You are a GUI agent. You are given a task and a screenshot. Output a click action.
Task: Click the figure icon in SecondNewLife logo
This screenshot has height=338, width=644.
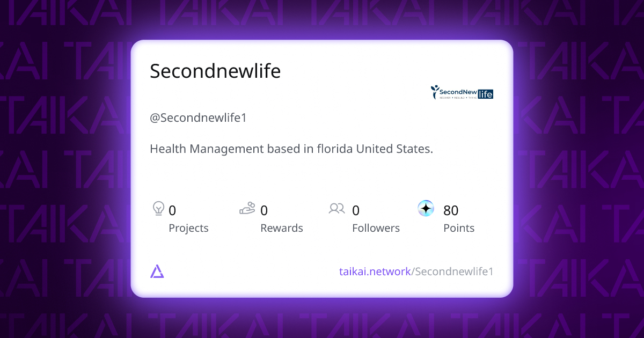[435, 92]
